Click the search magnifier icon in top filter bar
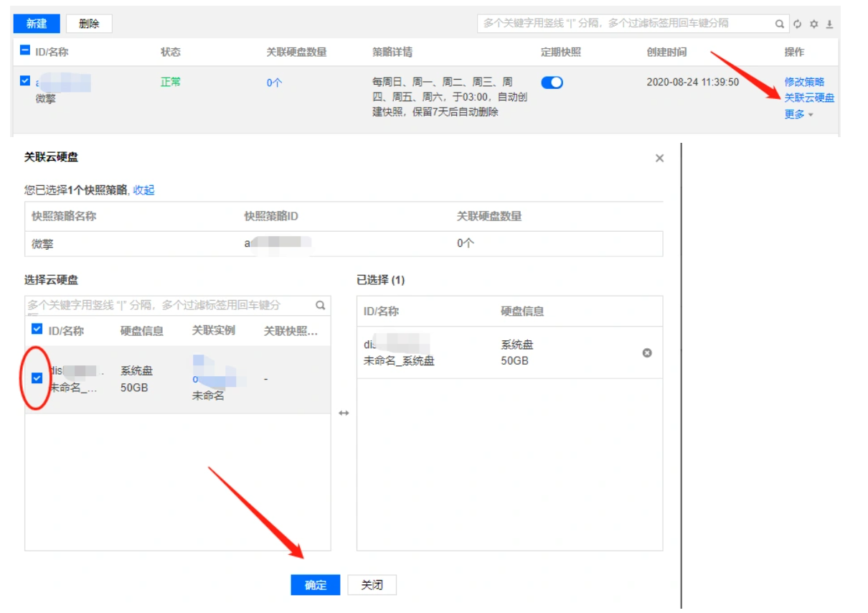 click(780, 24)
